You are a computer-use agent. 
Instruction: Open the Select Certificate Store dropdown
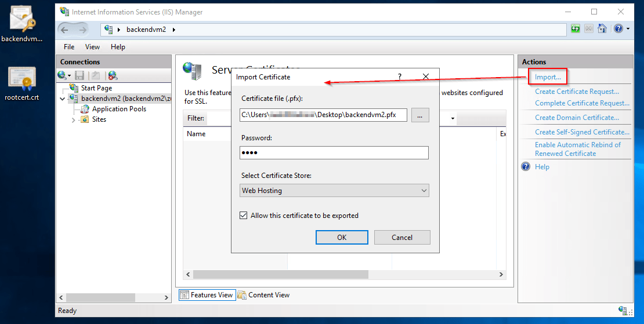point(335,191)
